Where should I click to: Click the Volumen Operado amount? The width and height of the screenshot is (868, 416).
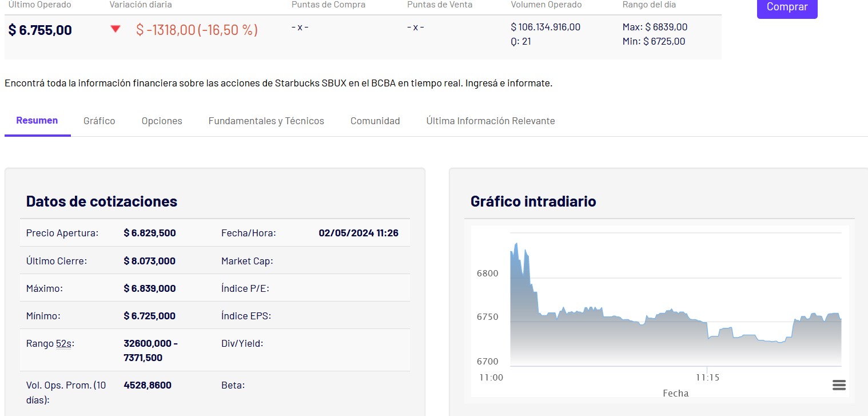tap(545, 27)
